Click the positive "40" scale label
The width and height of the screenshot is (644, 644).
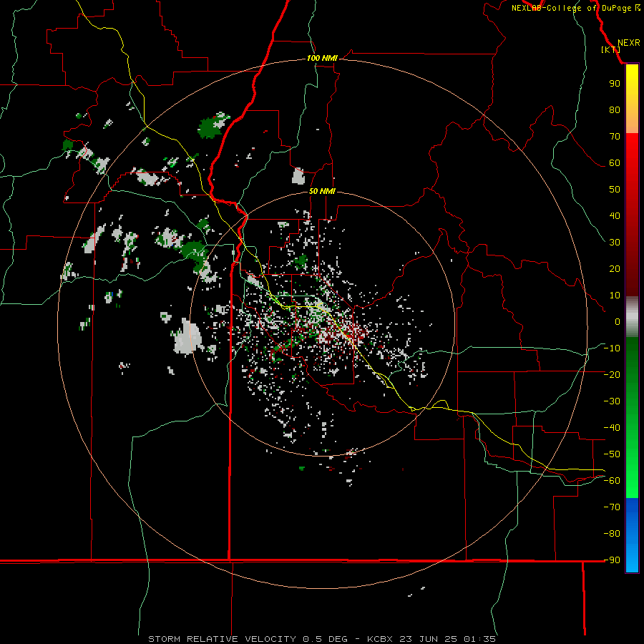tap(615, 216)
